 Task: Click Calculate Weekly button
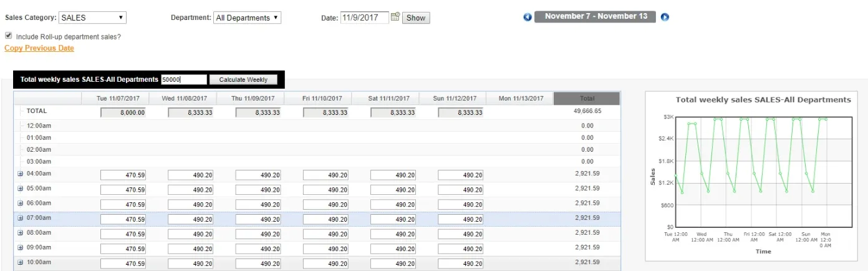tap(243, 79)
